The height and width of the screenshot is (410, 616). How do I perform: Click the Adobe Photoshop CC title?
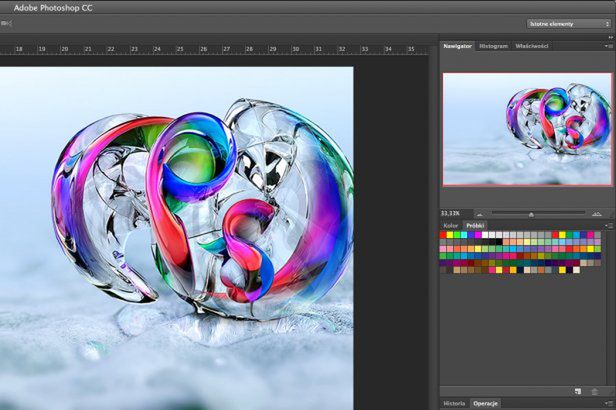[53, 8]
